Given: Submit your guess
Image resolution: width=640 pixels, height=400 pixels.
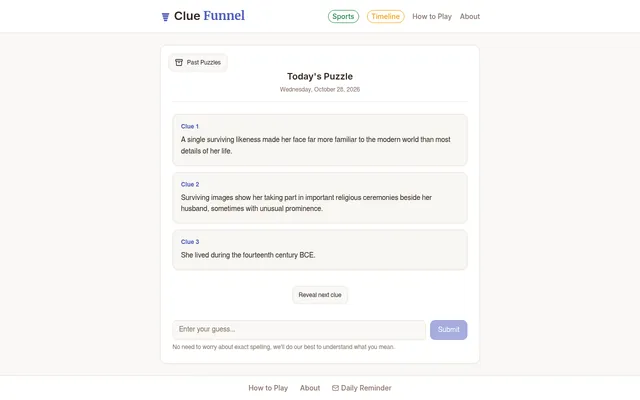Looking at the screenshot, I should coord(449,330).
